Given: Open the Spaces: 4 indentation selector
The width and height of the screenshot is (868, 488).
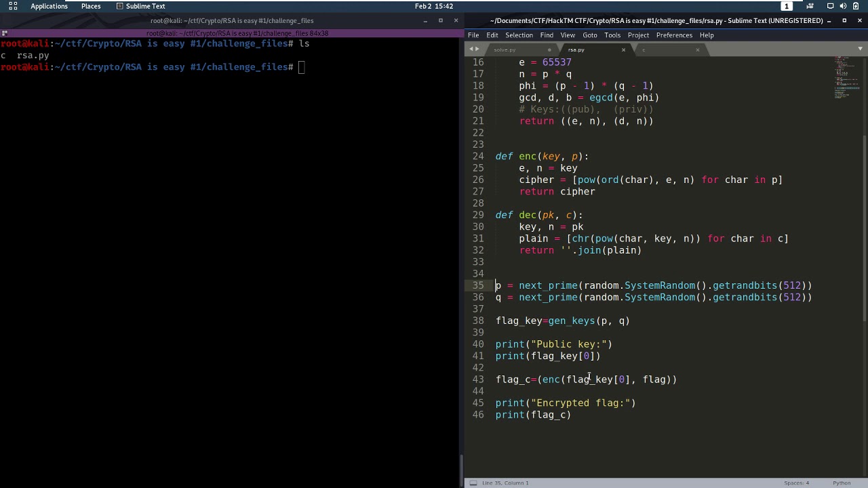Looking at the screenshot, I should [797, 483].
